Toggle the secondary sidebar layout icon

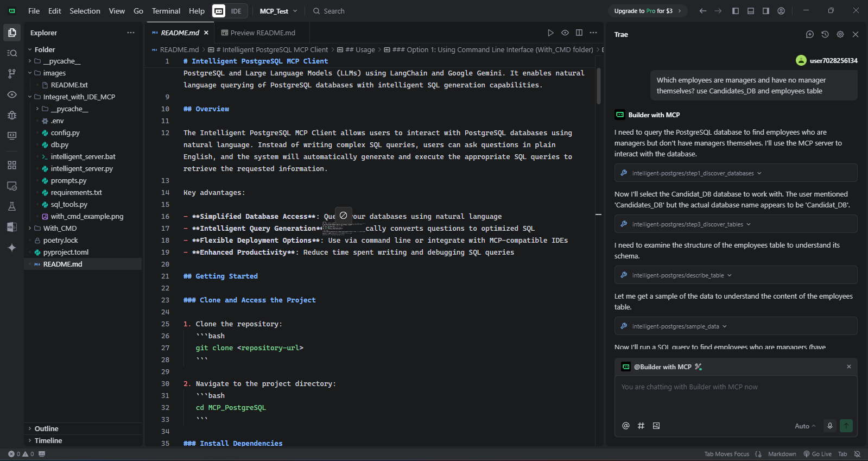766,11
